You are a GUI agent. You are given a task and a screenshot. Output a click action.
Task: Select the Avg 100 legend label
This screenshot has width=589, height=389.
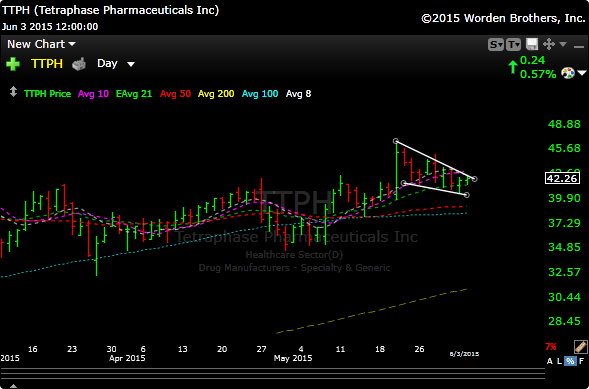click(x=260, y=93)
